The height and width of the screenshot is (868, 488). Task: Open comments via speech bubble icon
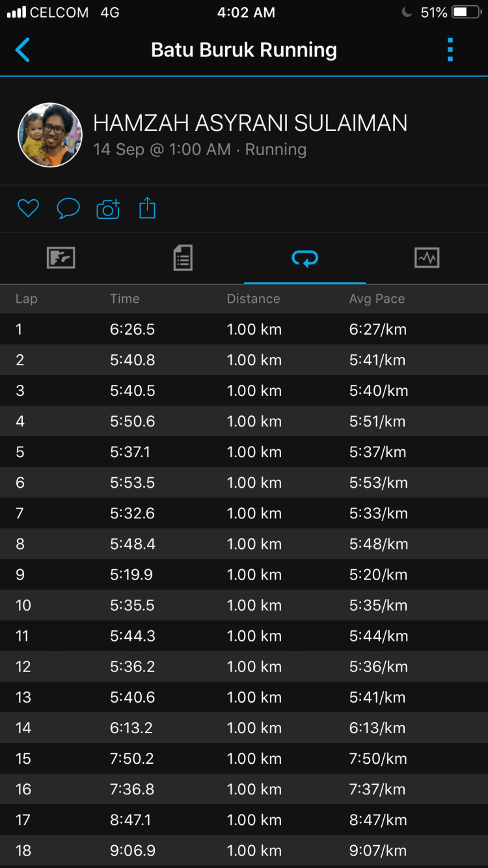point(68,208)
